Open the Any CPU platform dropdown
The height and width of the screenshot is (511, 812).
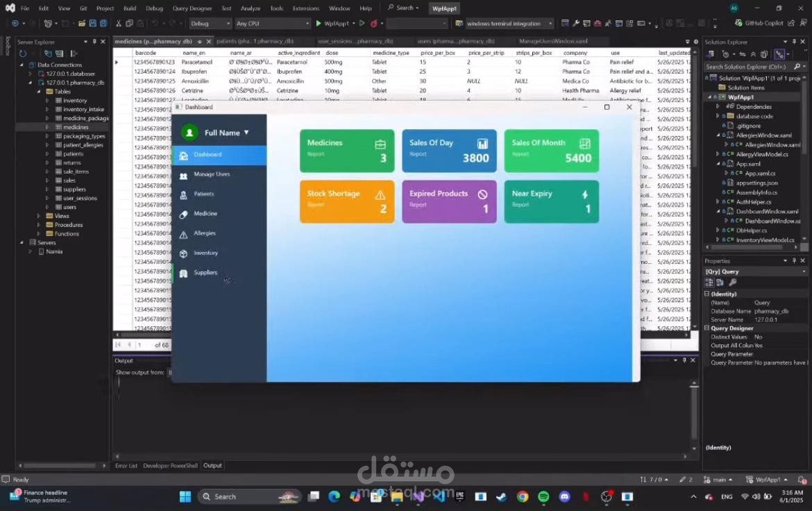coord(272,24)
